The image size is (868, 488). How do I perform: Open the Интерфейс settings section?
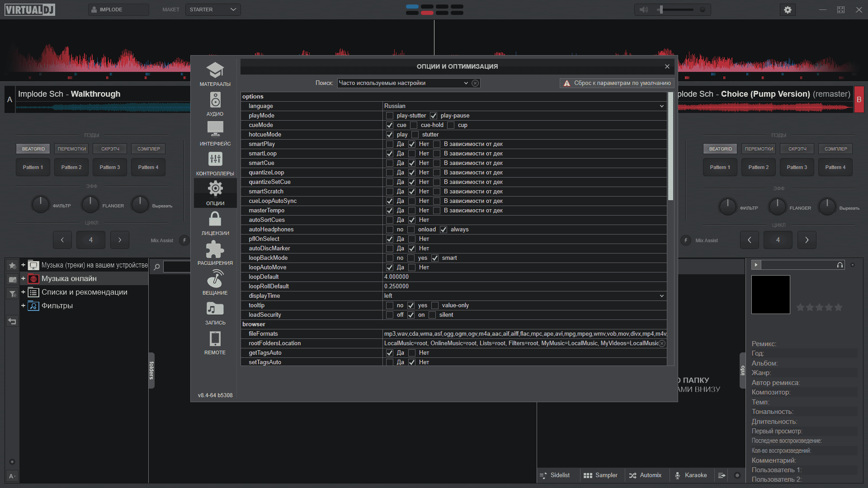point(215,134)
